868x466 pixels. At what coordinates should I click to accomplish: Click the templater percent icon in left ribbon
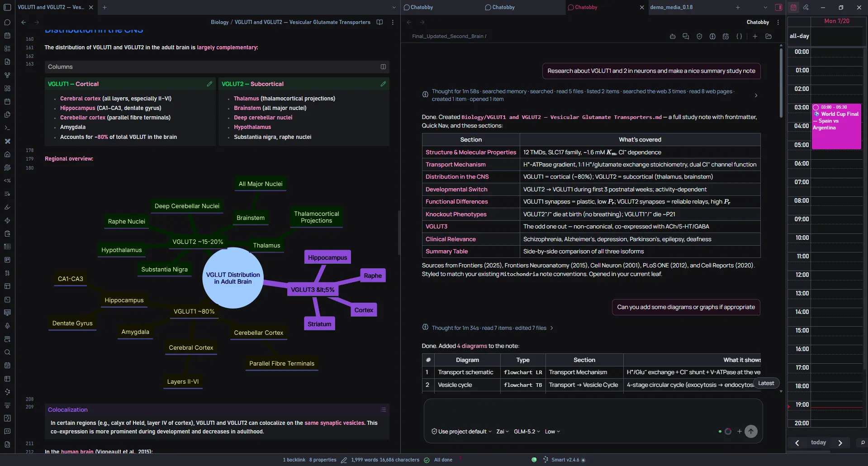tap(7, 181)
